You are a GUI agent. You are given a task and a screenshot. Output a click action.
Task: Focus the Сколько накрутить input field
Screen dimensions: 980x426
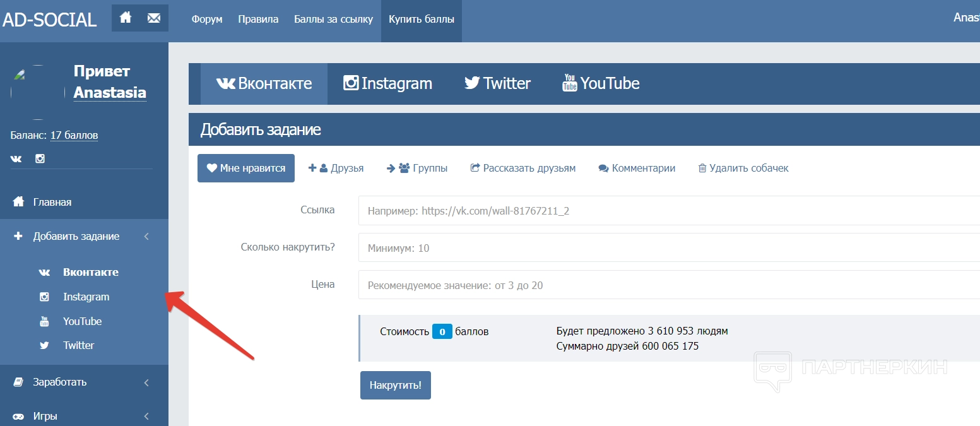click(669, 248)
